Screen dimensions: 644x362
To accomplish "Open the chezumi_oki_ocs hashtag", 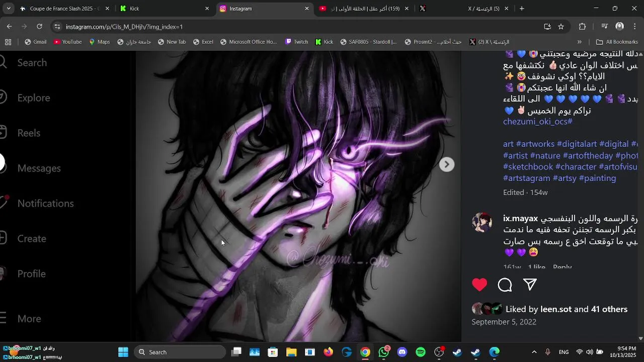I will point(538,122).
